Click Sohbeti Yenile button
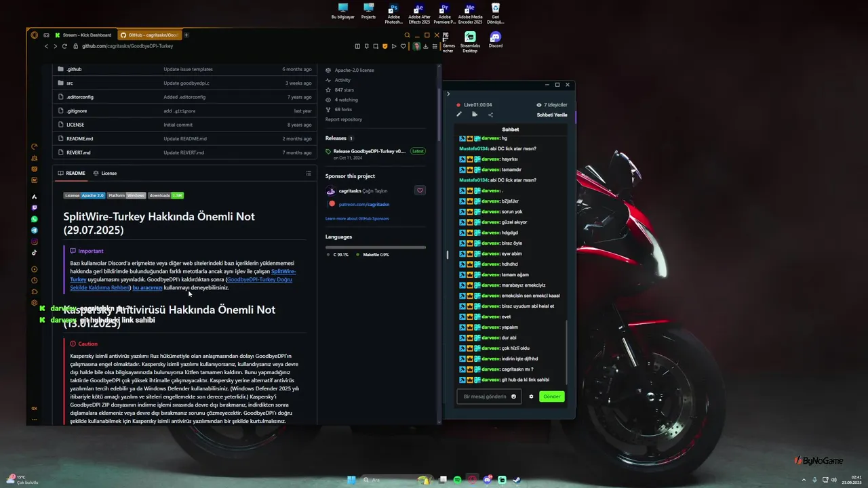Viewport: 868px width, 488px height. 552,115
